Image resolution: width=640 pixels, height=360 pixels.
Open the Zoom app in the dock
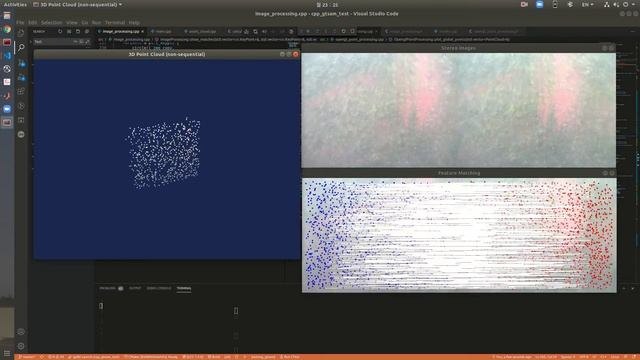(7, 109)
